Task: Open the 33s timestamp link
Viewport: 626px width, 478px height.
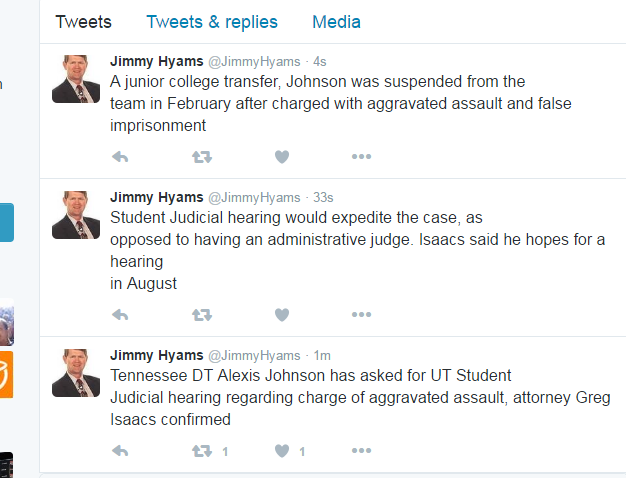Action: coord(323,197)
